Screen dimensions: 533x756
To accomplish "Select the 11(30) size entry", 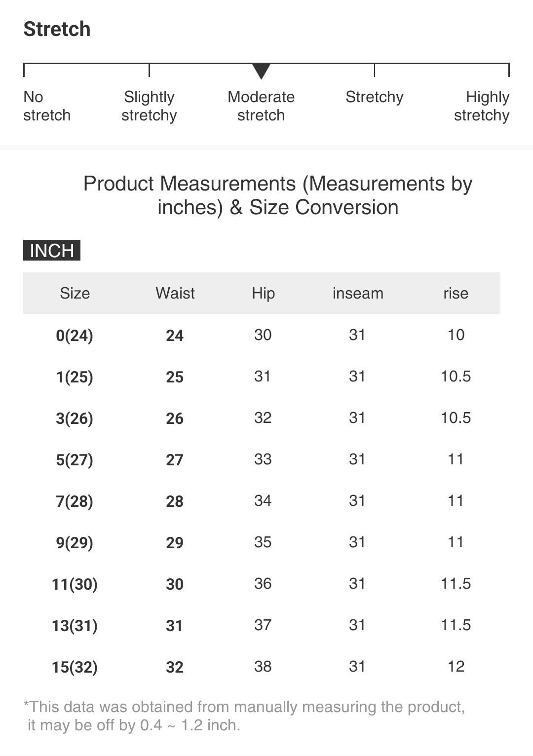I will [75, 584].
